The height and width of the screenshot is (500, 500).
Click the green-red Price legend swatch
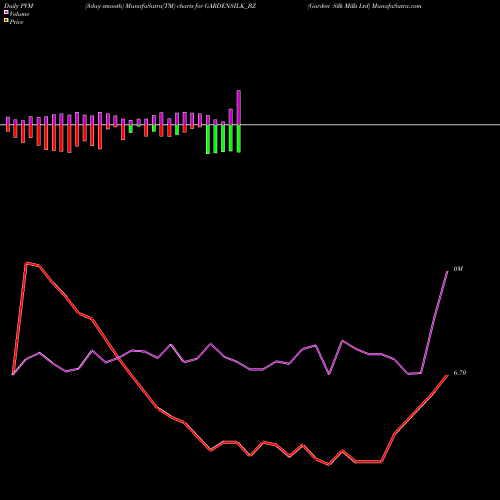click(x=6, y=21)
